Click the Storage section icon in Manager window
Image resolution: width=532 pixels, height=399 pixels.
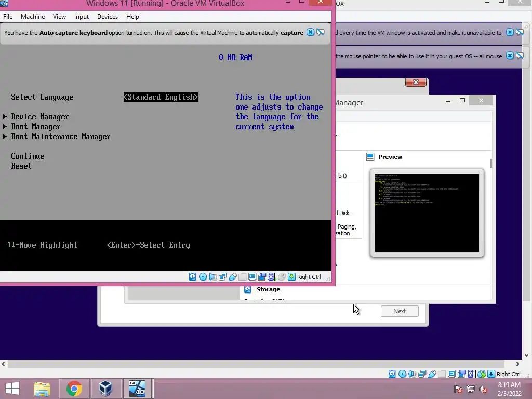coord(248,289)
